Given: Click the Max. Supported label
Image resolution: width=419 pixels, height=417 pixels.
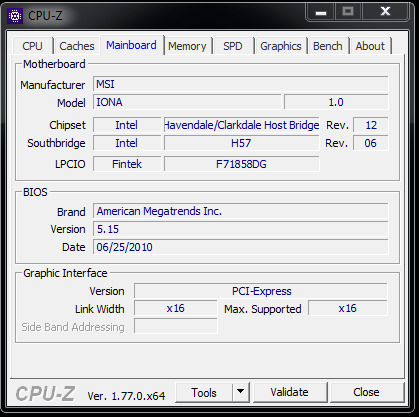Looking at the screenshot, I should tap(263, 309).
